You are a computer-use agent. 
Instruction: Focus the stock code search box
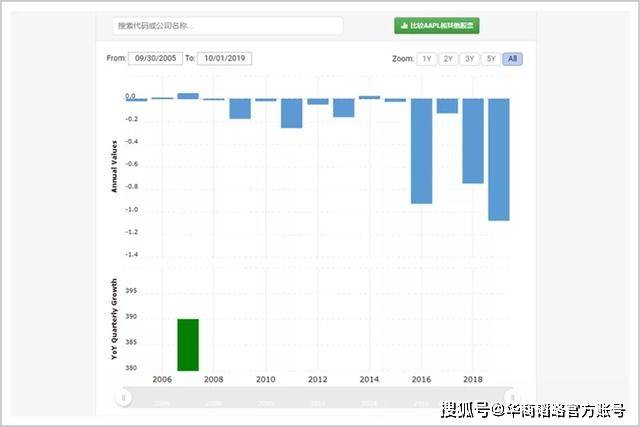coord(226,25)
